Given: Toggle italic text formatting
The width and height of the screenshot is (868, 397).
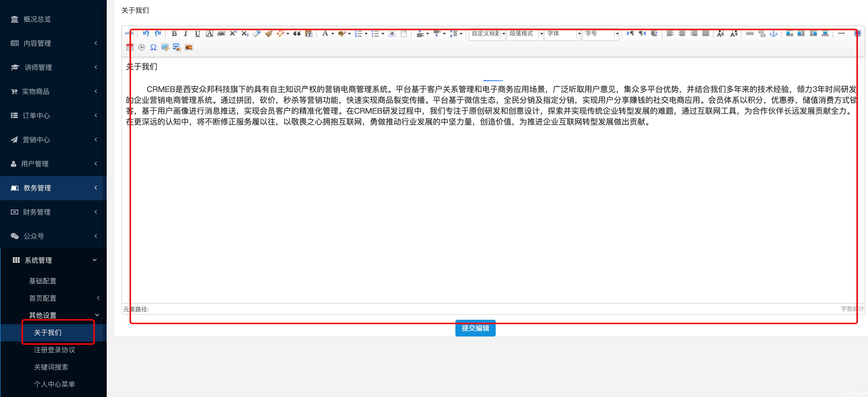Looking at the screenshot, I should [185, 33].
